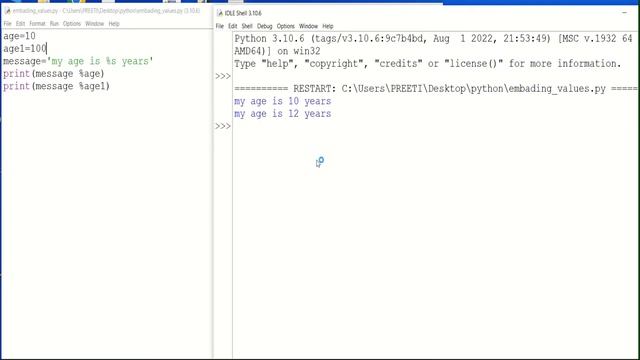Click the 'AMD64)] on win32' line

click(x=277, y=51)
